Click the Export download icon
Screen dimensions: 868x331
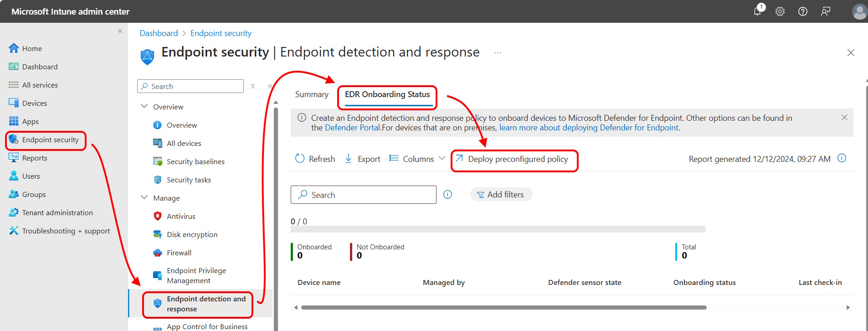pos(349,159)
